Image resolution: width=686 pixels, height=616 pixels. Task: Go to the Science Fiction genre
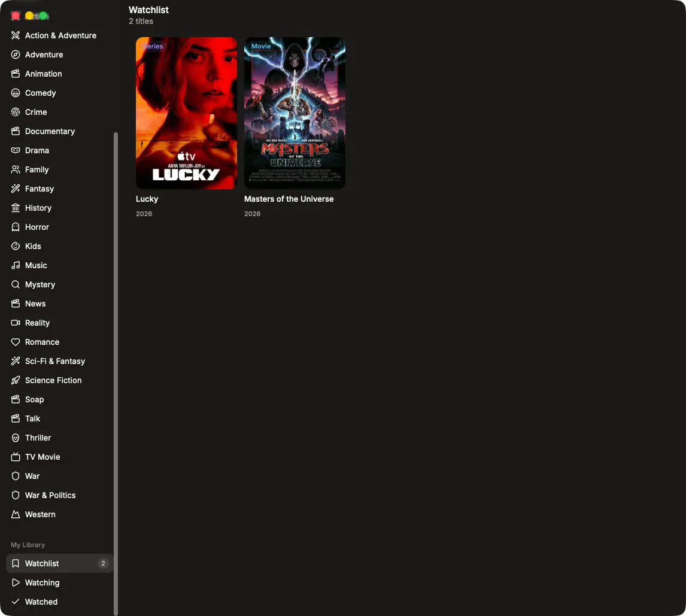60,380
